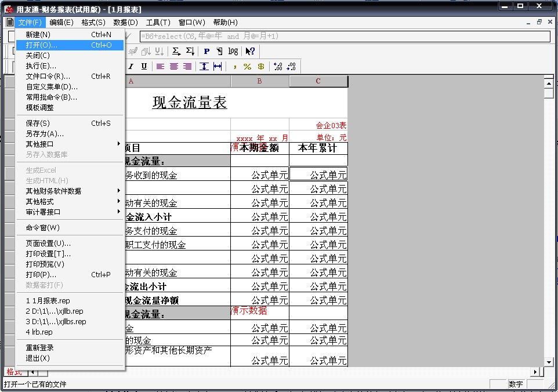Toggle italic formatting
The width and height of the screenshot is (558, 392).
131,67
